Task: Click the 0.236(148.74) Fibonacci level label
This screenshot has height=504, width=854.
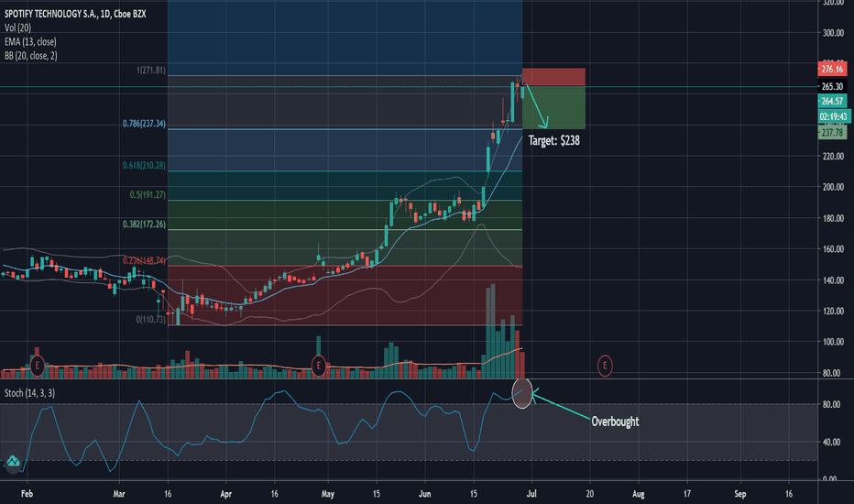Action: pyautogui.click(x=144, y=260)
